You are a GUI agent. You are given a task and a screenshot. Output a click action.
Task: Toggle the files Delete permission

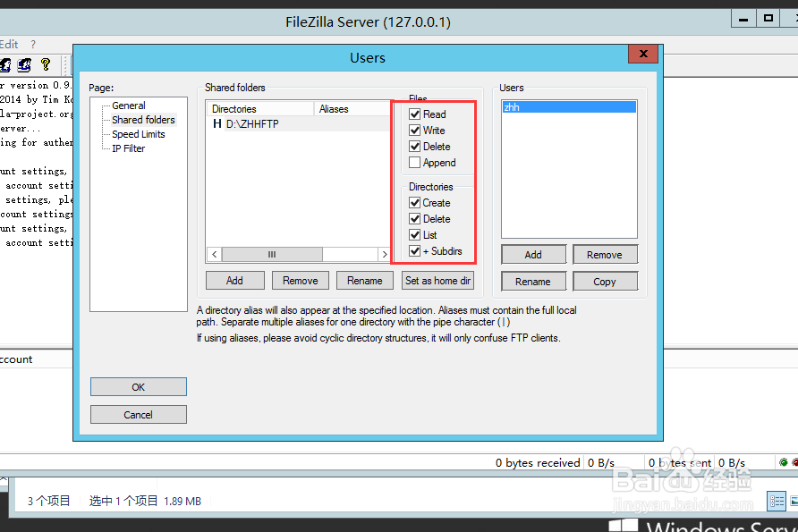coord(415,147)
